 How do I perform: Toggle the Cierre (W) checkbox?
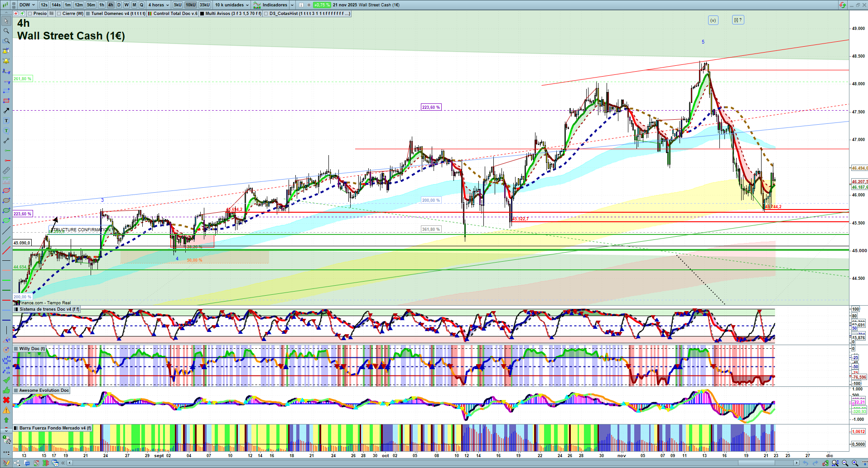click(x=59, y=14)
